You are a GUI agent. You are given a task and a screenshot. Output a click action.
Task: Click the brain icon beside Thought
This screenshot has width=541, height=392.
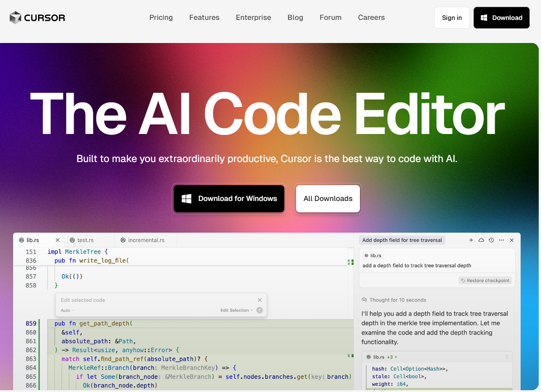click(x=364, y=300)
